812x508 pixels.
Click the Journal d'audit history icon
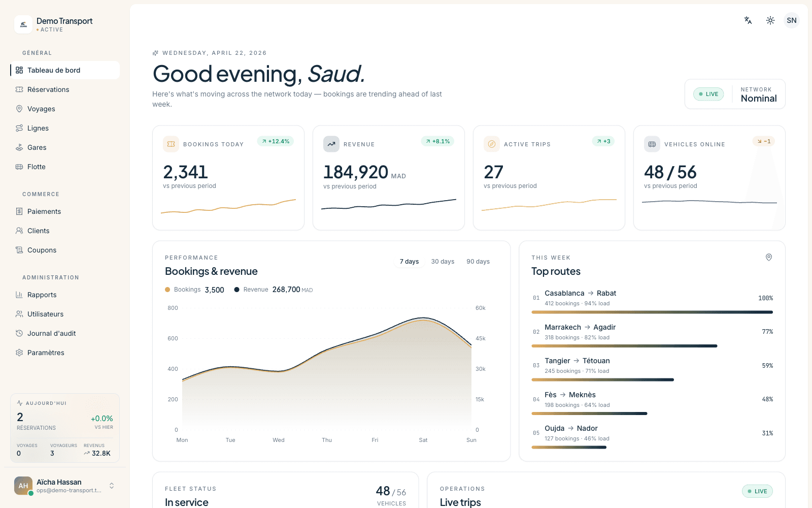pos(19,333)
